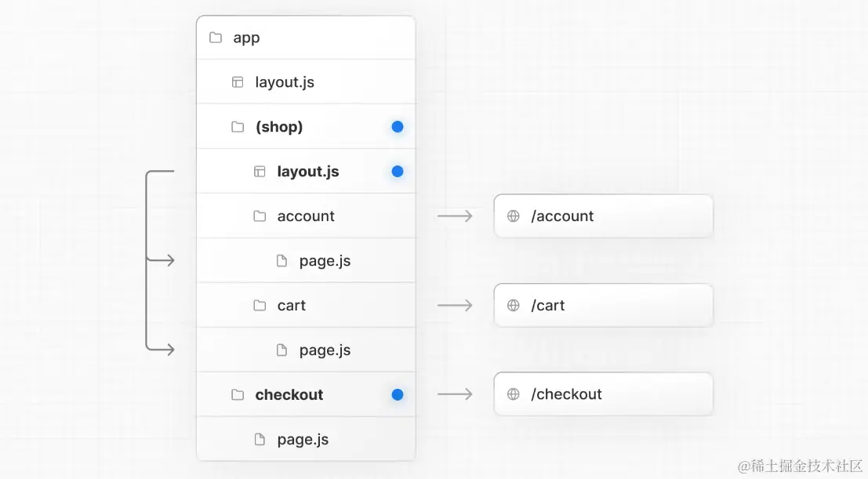The width and height of the screenshot is (868, 479).
Task: Open the /cart route box
Action: 603,306
